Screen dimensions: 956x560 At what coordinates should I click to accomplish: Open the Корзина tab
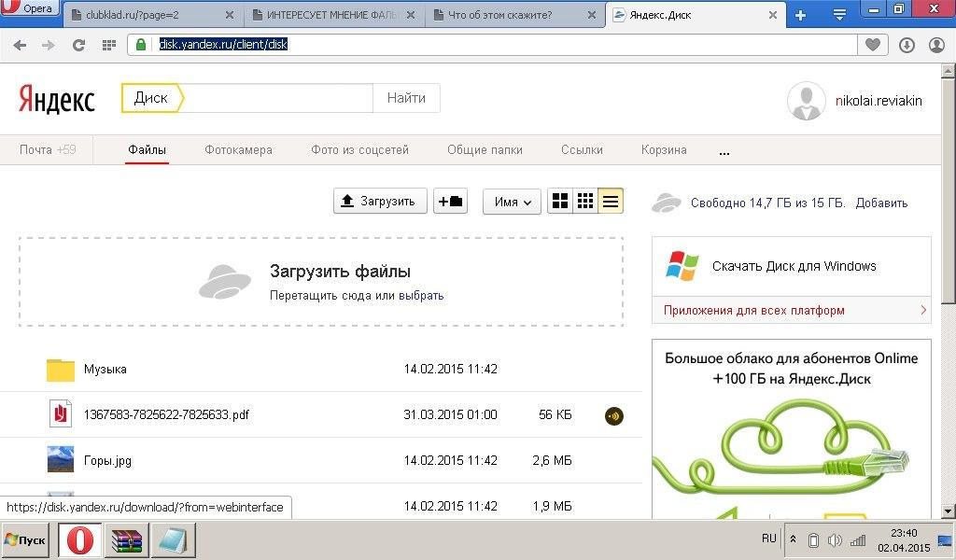pyautogui.click(x=664, y=150)
